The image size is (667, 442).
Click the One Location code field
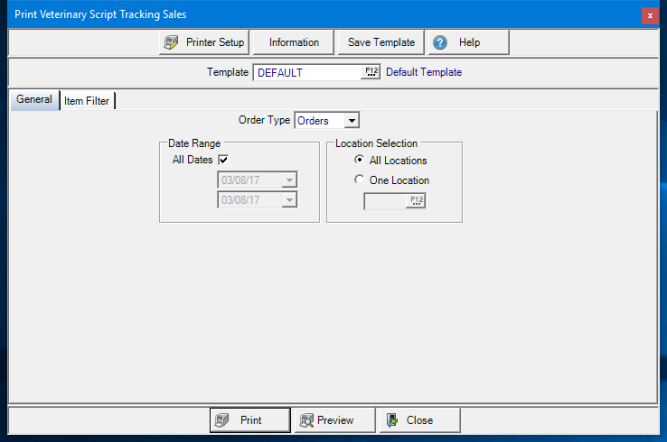click(385, 201)
